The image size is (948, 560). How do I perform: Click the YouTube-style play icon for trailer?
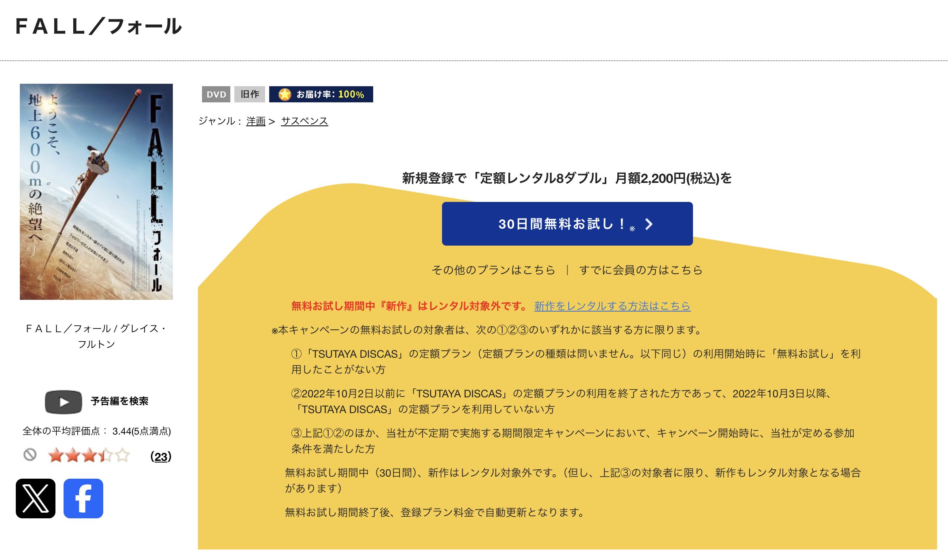[64, 402]
